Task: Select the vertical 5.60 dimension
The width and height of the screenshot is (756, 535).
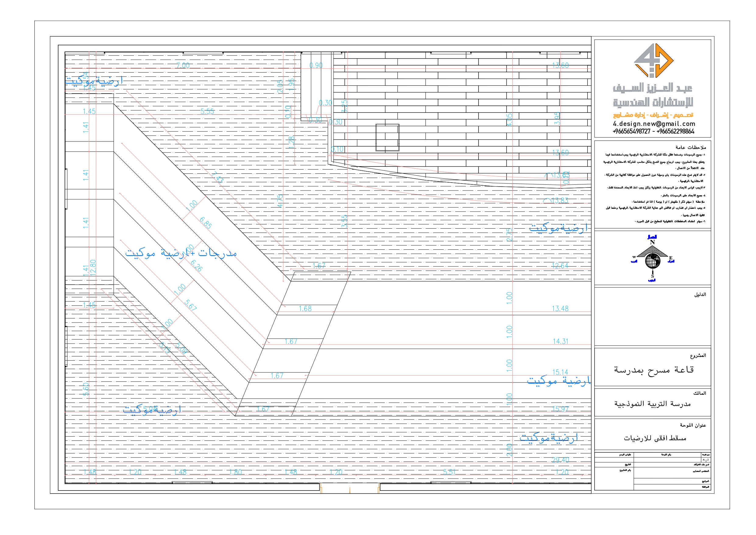Action: 86,389
